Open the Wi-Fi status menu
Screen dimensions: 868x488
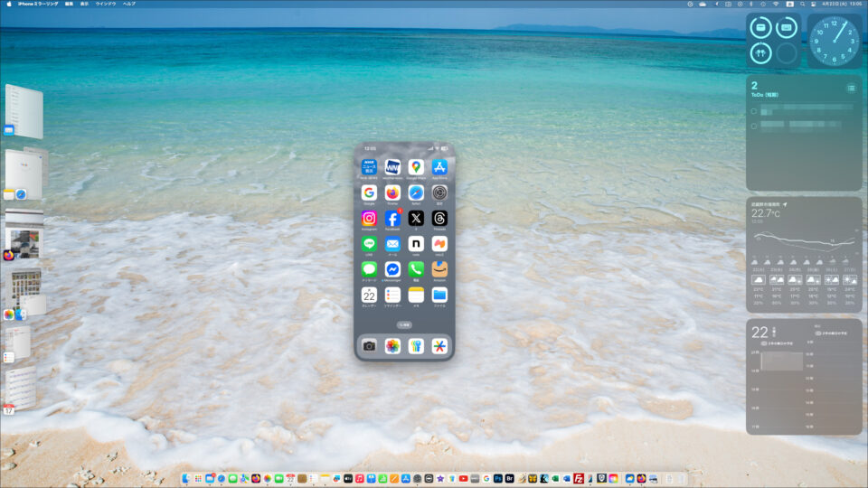click(776, 4)
